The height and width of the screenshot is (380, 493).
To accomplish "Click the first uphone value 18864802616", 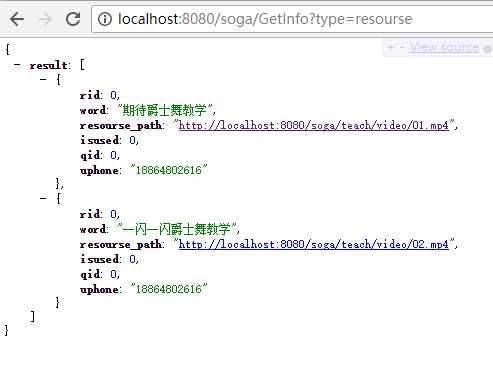I will [x=169, y=170].
